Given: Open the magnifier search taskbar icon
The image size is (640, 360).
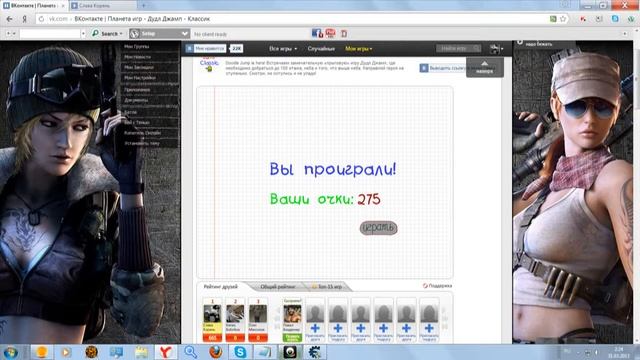Looking at the screenshot, I should tap(190, 352).
